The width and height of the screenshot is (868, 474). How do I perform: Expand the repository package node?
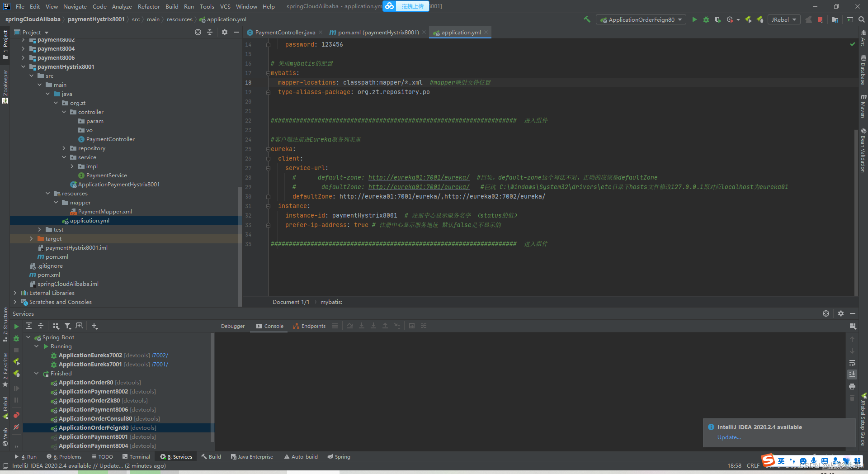click(x=64, y=148)
